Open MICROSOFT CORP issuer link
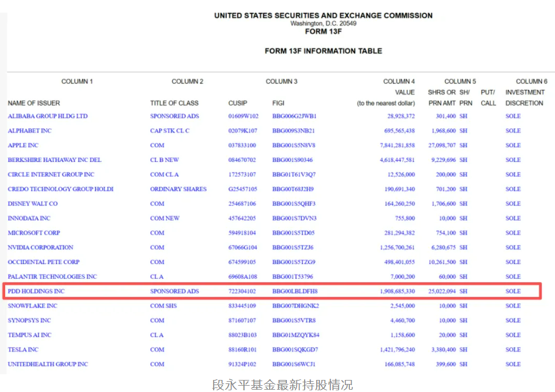The width and height of the screenshot is (555, 392). tap(34, 233)
